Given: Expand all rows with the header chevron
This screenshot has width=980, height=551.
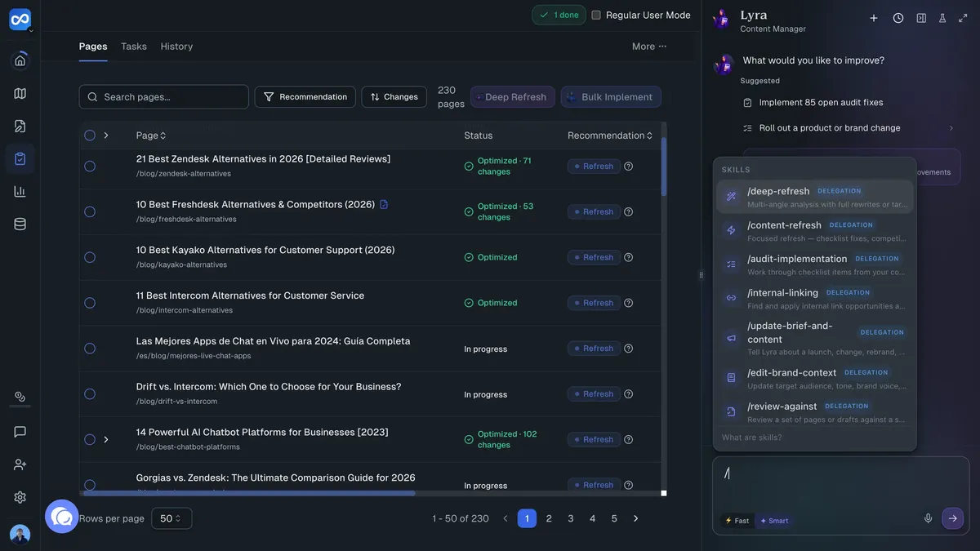Looking at the screenshot, I should tap(106, 136).
